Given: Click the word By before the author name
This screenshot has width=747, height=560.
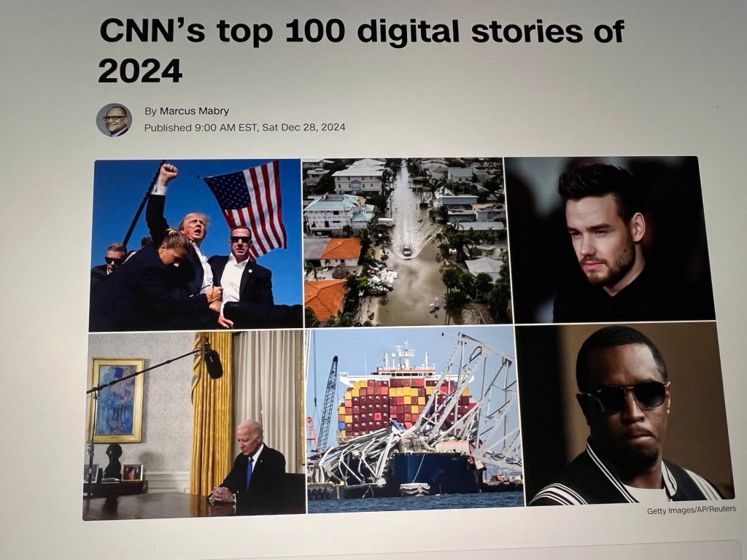Looking at the screenshot, I should [150, 111].
